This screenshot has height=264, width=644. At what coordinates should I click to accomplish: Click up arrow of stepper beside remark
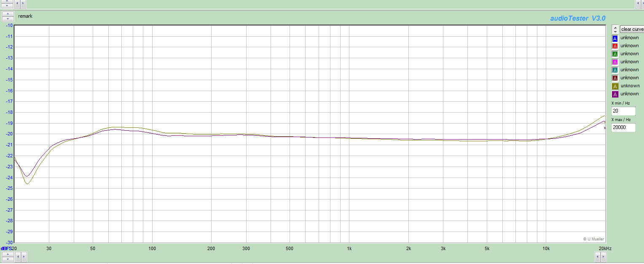click(x=7, y=14)
